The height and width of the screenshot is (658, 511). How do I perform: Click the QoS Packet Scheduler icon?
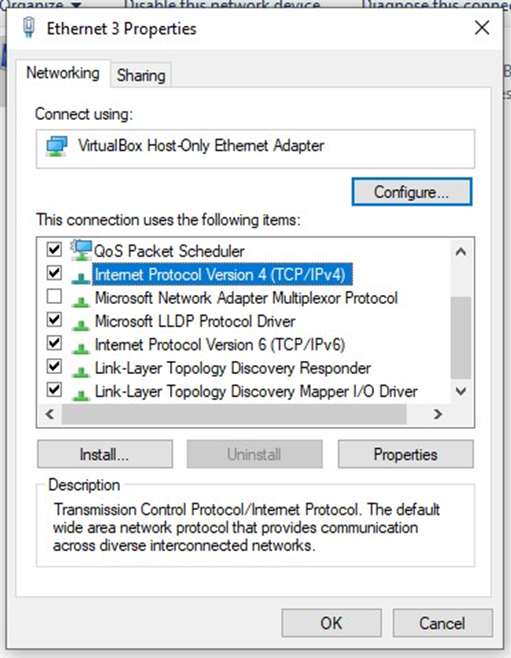(x=81, y=250)
